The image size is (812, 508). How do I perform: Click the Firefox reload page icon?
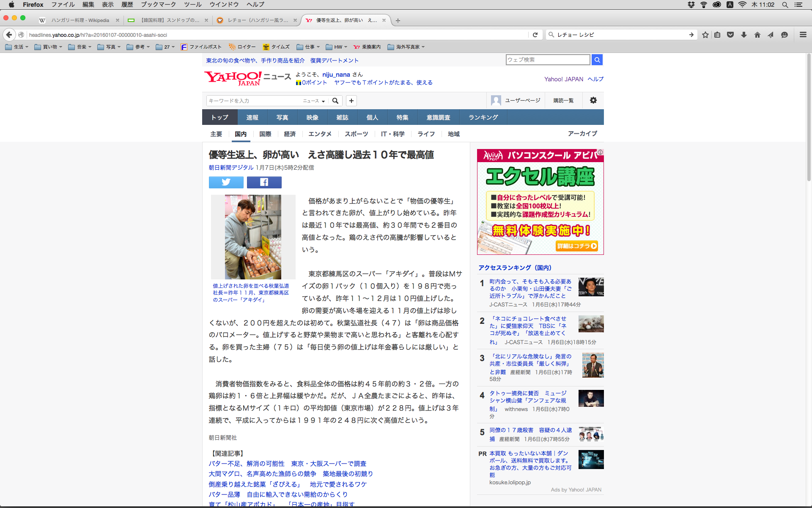(x=535, y=35)
